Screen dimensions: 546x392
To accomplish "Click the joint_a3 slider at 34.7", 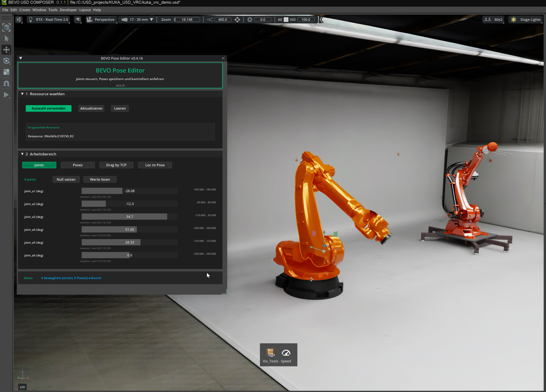I will 130,217.
